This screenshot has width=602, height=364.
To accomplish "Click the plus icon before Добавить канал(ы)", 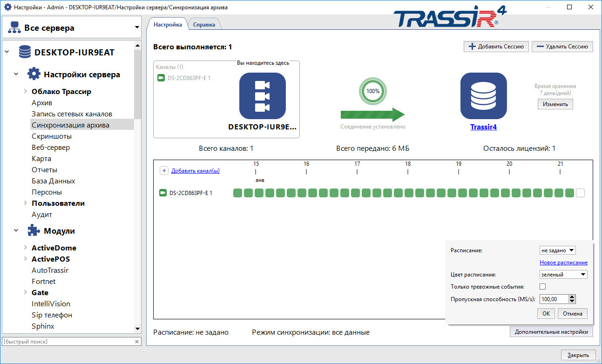I will click(x=164, y=170).
